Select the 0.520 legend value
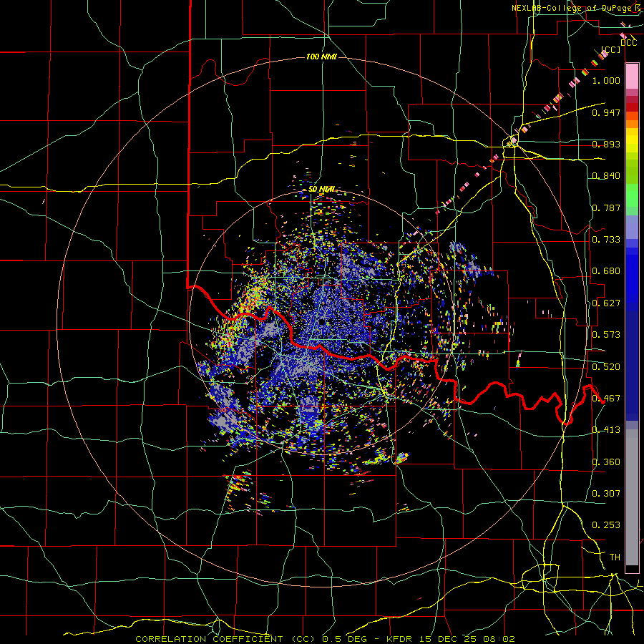 (x=606, y=367)
